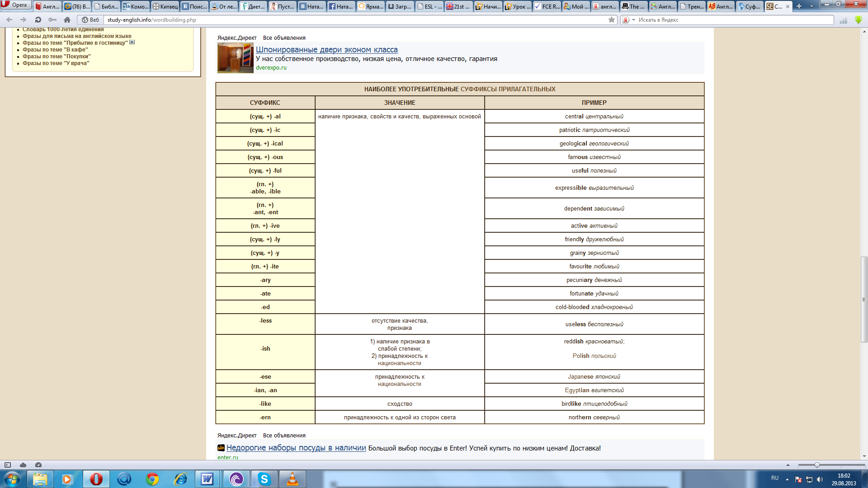Click the door advertisement thumbnail image

pos(236,58)
